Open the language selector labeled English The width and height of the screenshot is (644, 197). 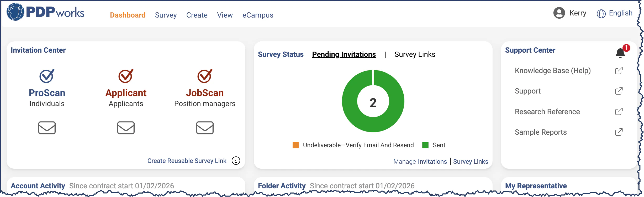[621, 13]
